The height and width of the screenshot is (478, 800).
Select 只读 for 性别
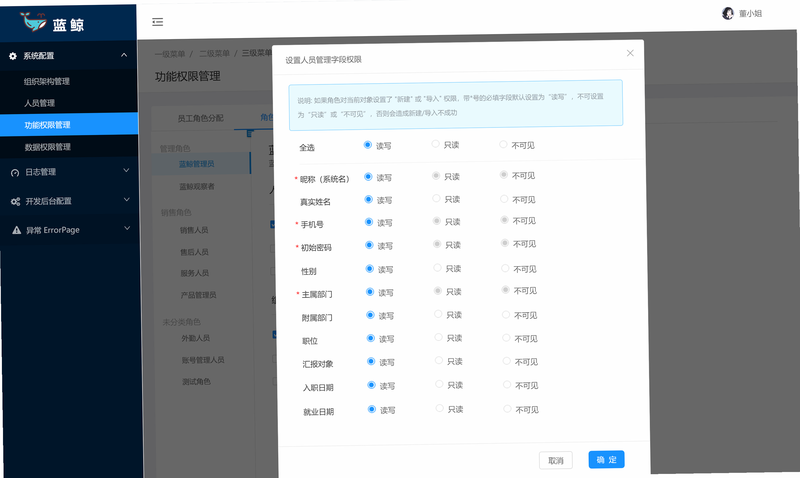437,268
